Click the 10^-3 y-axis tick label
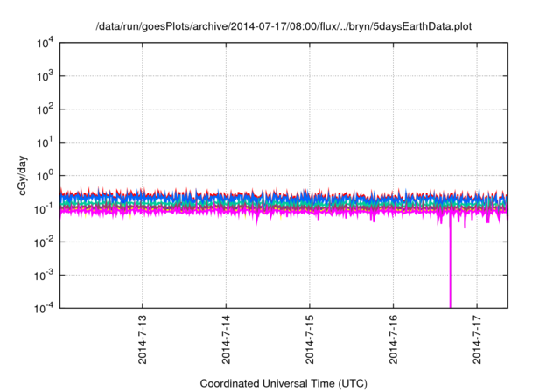 (x=44, y=276)
